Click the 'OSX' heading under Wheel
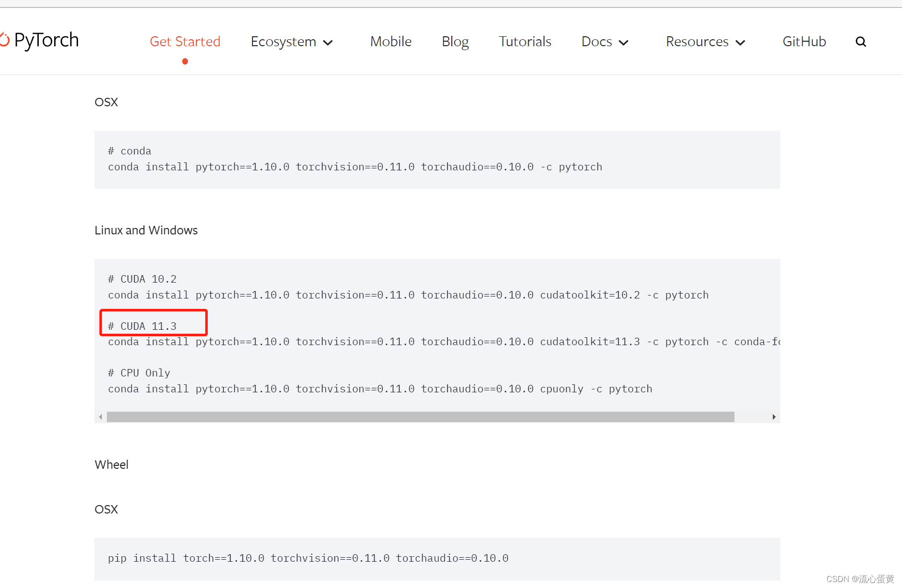This screenshot has height=588, width=902. point(106,510)
